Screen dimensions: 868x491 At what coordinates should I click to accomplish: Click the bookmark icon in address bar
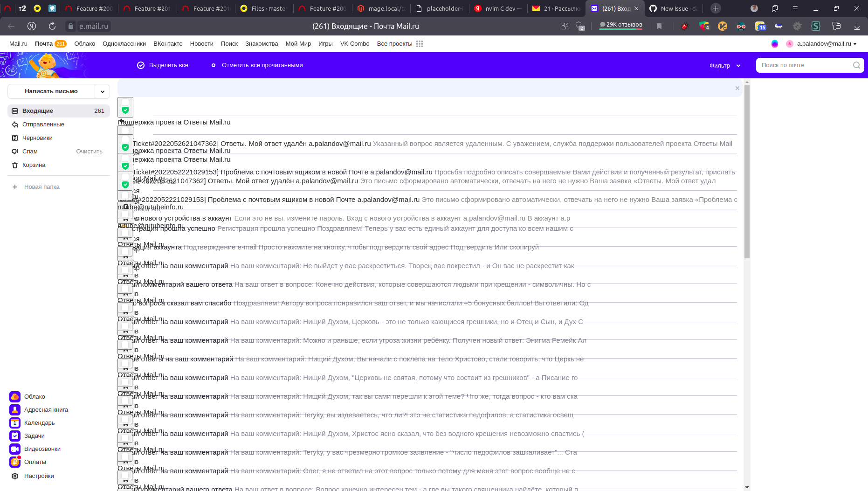[x=659, y=26]
